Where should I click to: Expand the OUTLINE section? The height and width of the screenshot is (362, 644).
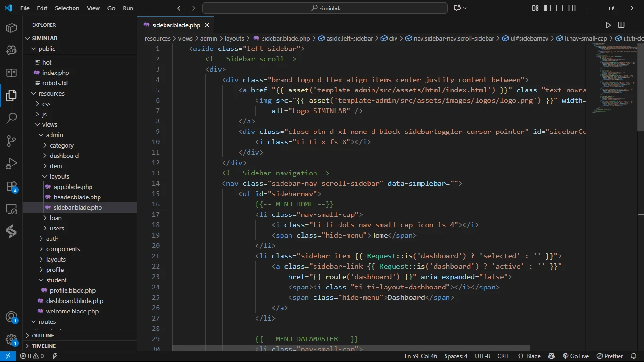tap(42, 336)
